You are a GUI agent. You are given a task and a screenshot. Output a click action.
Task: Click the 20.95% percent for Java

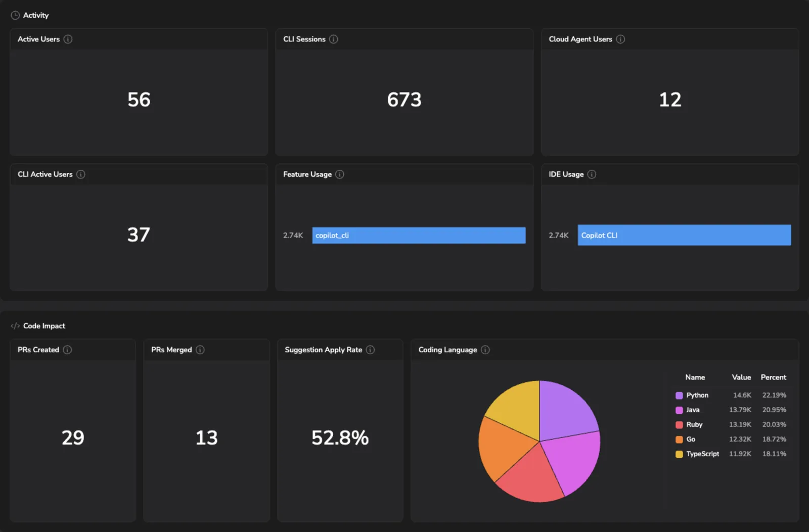pos(774,410)
